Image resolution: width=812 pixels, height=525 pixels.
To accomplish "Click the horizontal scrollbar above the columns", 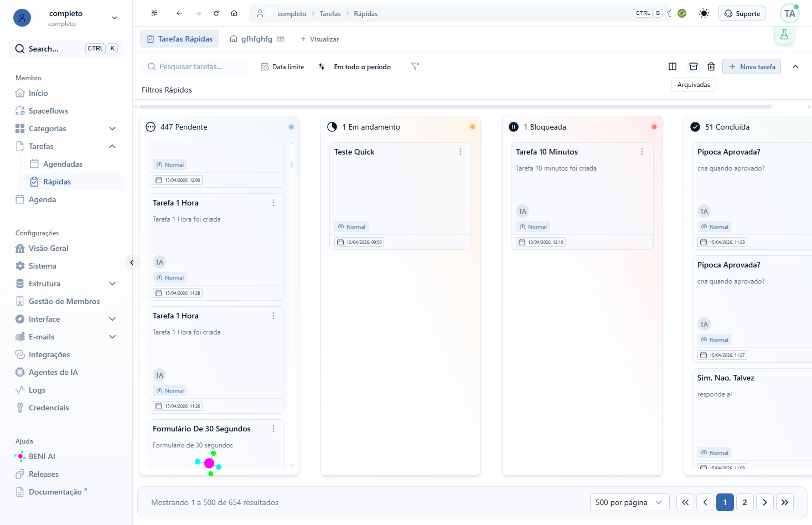I will pos(455,107).
